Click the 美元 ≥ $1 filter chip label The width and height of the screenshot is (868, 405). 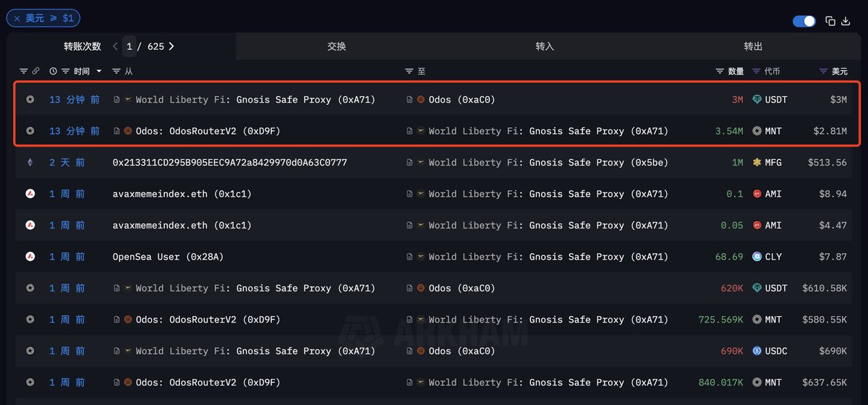point(49,18)
